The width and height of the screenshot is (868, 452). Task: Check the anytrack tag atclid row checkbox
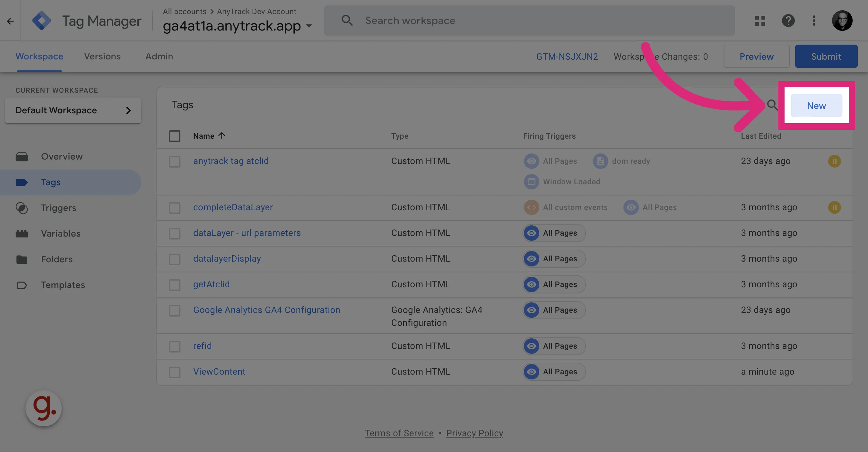click(175, 161)
